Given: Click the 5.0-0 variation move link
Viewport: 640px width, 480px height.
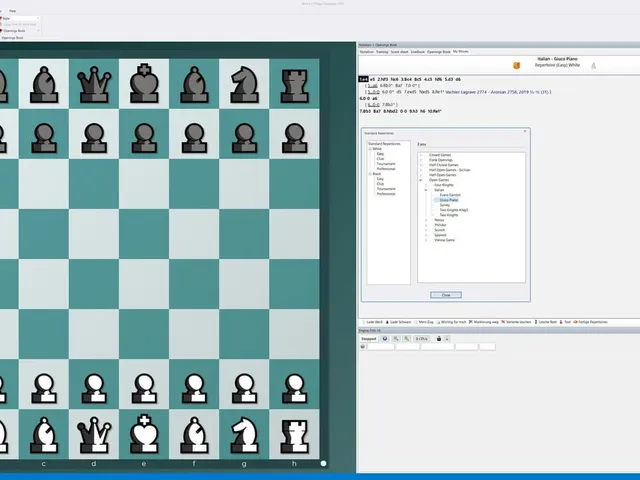Looking at the screenshot, I should click(373, 92).
